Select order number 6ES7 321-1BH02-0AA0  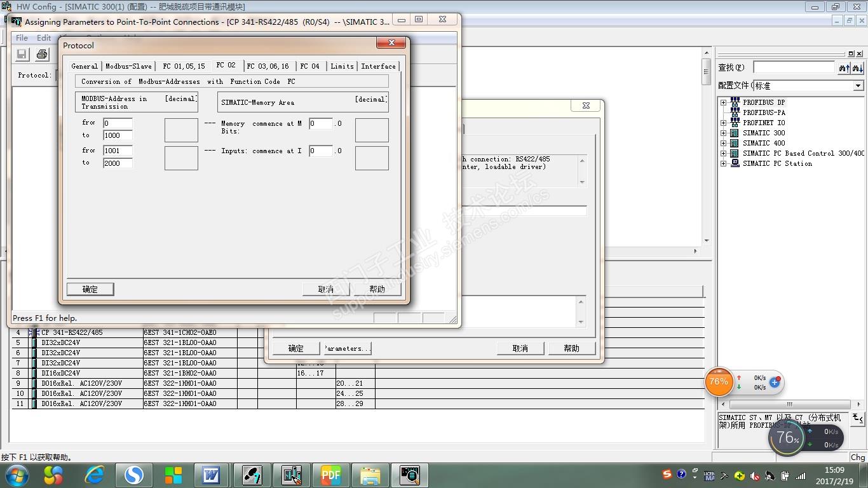coord(180,373)
